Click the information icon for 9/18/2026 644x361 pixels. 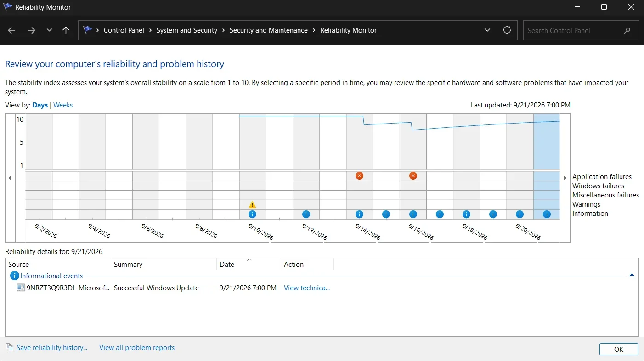click(467, 214)
